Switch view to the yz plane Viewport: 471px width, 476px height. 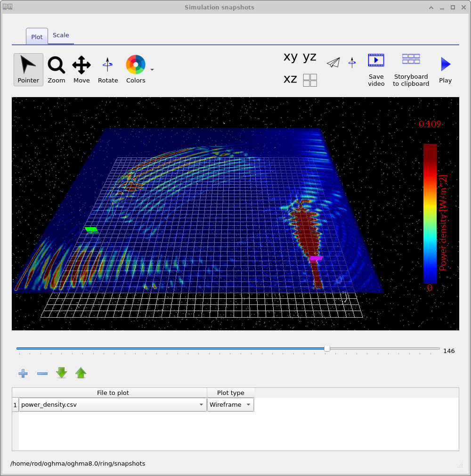pos(309,57)
